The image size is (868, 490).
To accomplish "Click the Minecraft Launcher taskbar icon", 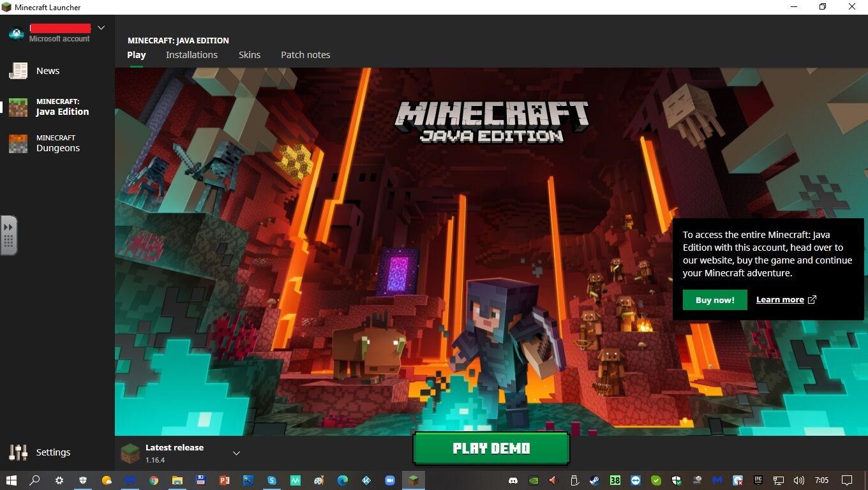I will click(414, 480).
